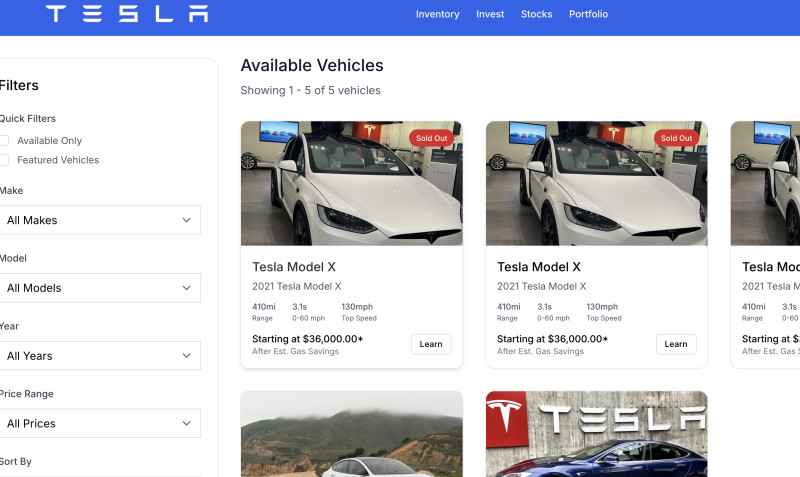This screenshot has height=477, width=800.
Task: View the blue Tesla showroom photo
Action: tap(596, 434)
